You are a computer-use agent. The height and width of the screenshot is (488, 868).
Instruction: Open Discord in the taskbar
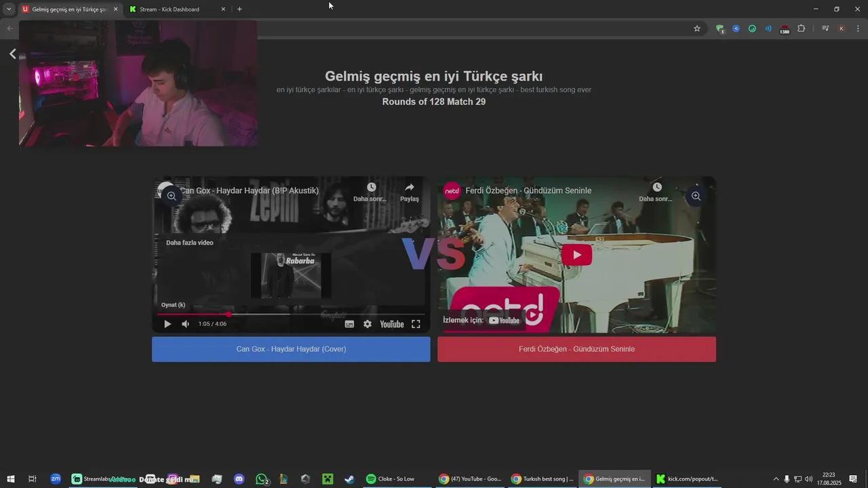pos(239,479)
